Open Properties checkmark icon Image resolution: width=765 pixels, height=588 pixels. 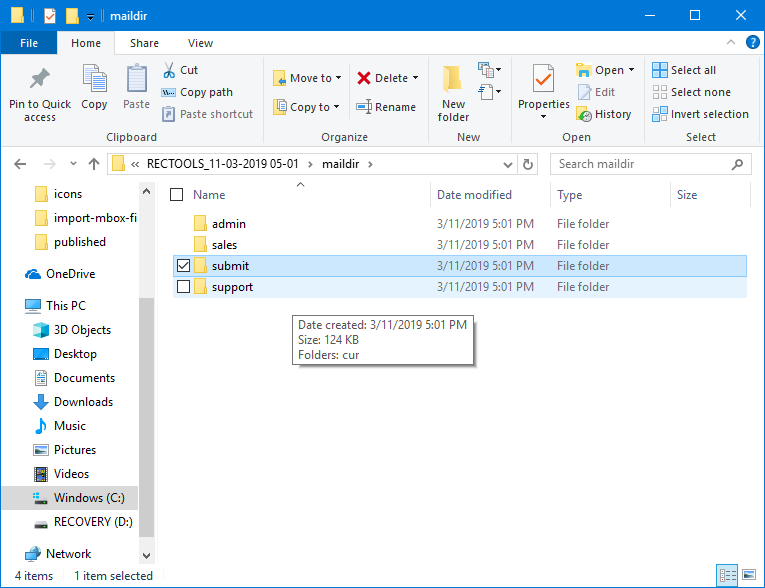(x=544, y=79)
